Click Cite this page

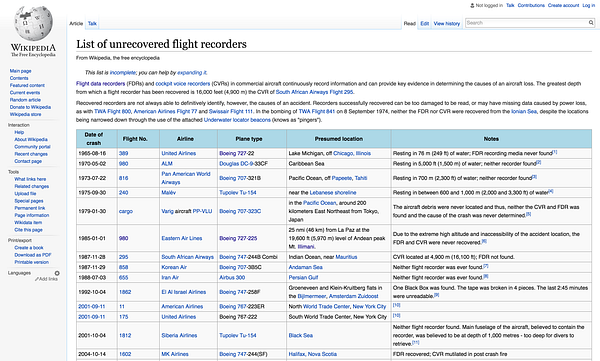tap(29, 230)
